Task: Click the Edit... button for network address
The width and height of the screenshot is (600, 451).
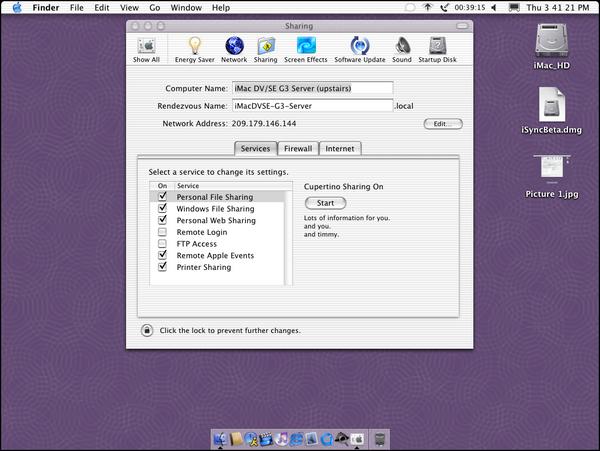Action: tap(443, 124)
